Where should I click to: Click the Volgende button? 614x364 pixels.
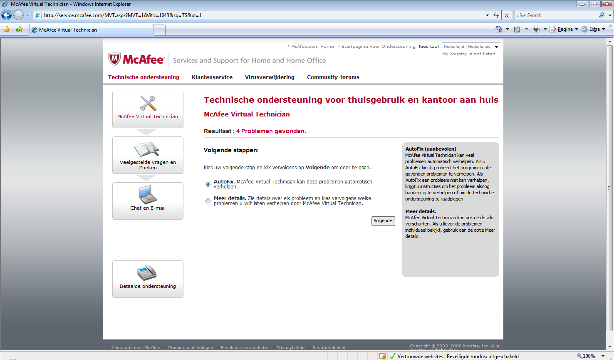click(383, 221)
